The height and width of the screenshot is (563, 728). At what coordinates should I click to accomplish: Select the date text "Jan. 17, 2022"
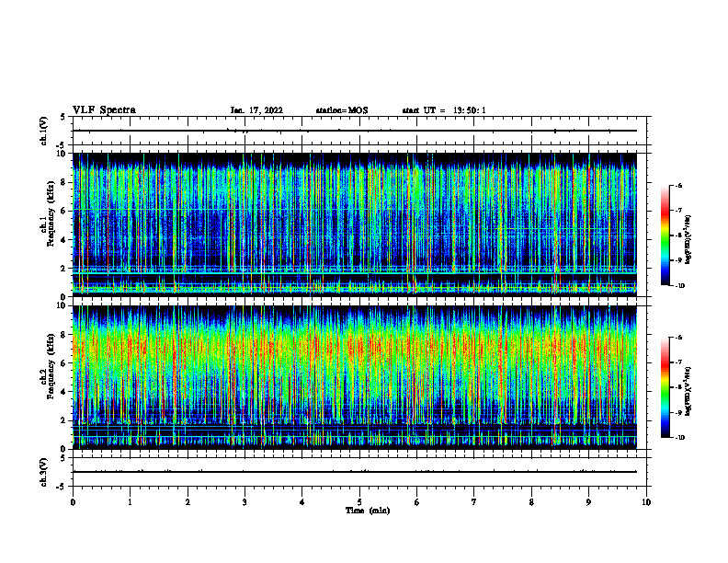tap(256, 110)
